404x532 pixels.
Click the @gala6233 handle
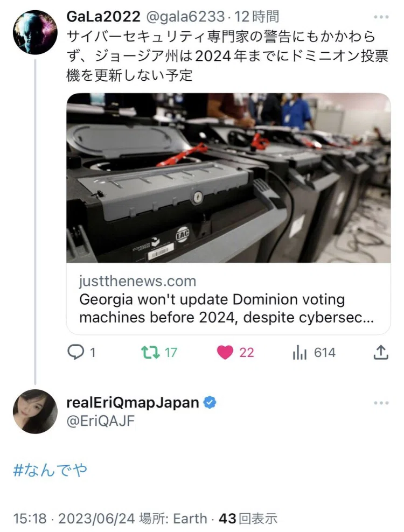pos(185,16)
